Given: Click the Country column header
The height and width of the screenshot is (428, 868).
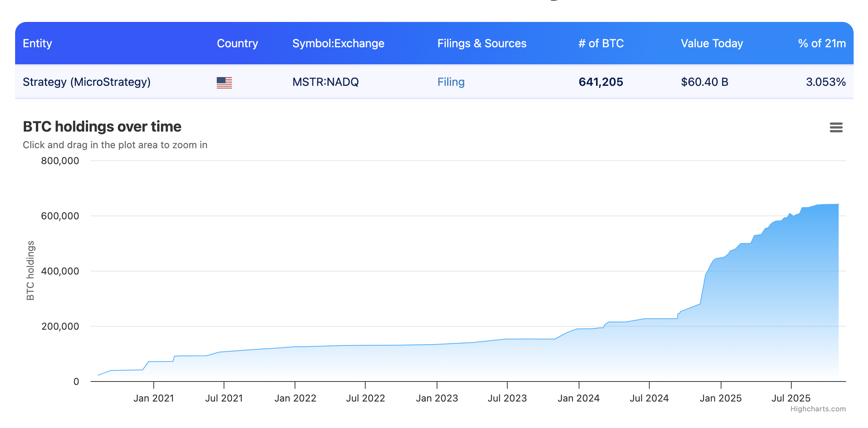Looking at the screenshot, I should [237, 43].
